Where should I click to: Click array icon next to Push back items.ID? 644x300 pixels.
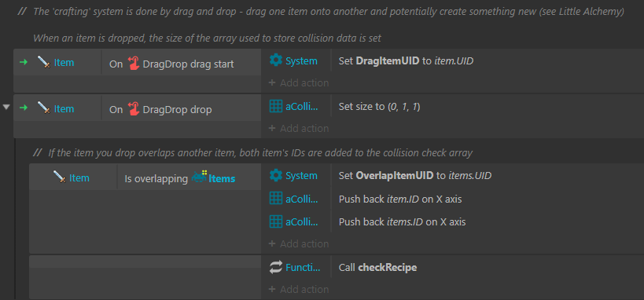coord(276,222)
